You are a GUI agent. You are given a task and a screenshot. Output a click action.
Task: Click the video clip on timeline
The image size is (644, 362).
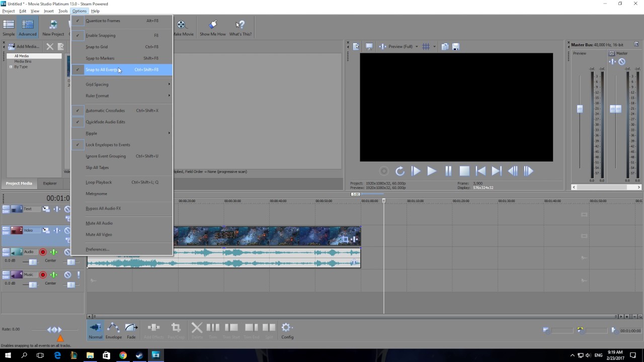[x=267, y=236]
